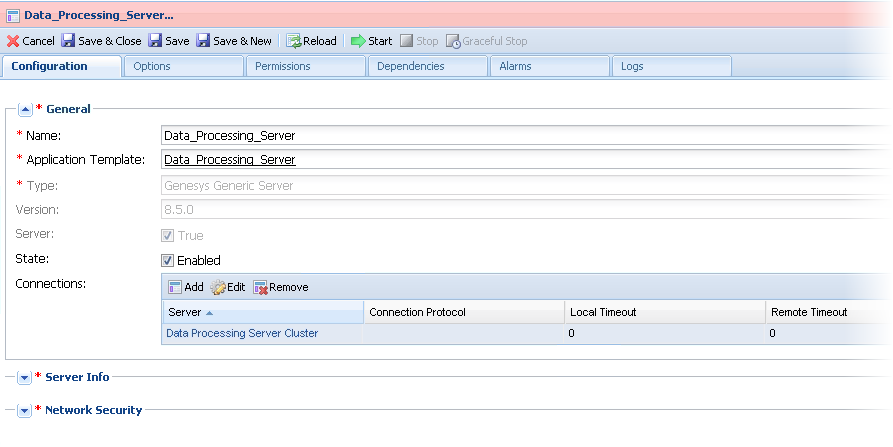Viewport: 893px width, 447px height.
Task: Click the Server True checkbox
Action: click(x=167, y=236)
